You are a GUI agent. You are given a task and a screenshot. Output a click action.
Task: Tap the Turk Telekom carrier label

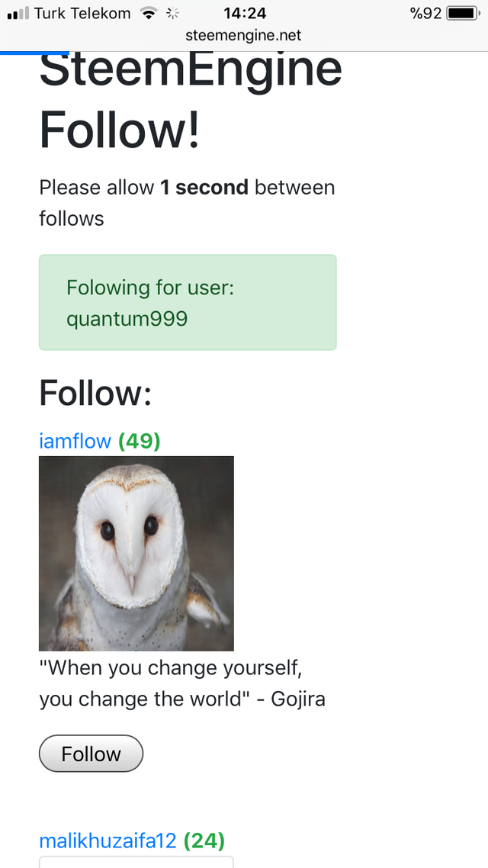click(x=82, y=13)
